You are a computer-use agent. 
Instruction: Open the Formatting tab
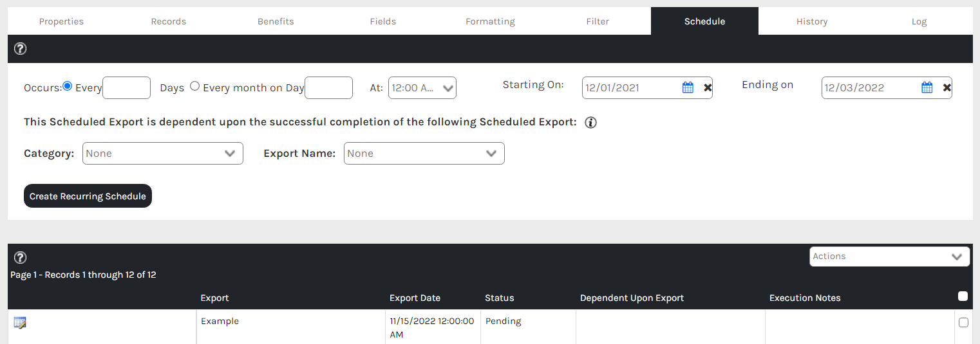click(490, 21)
